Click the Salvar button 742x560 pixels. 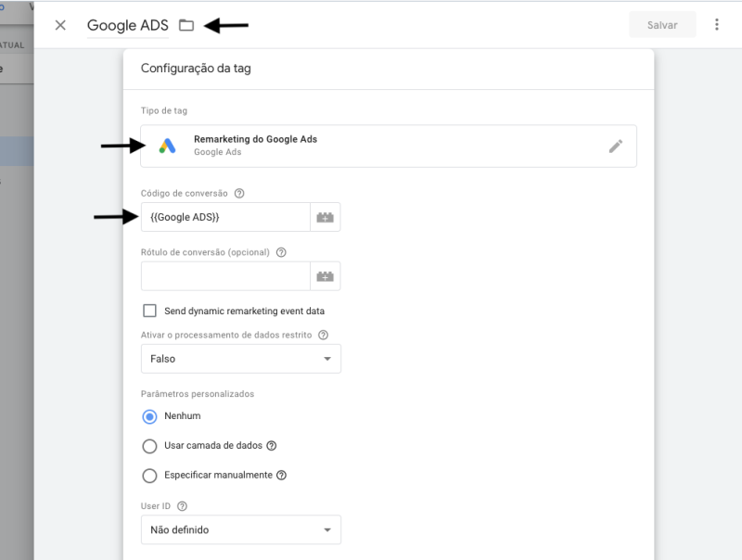(x=662, y=25)
